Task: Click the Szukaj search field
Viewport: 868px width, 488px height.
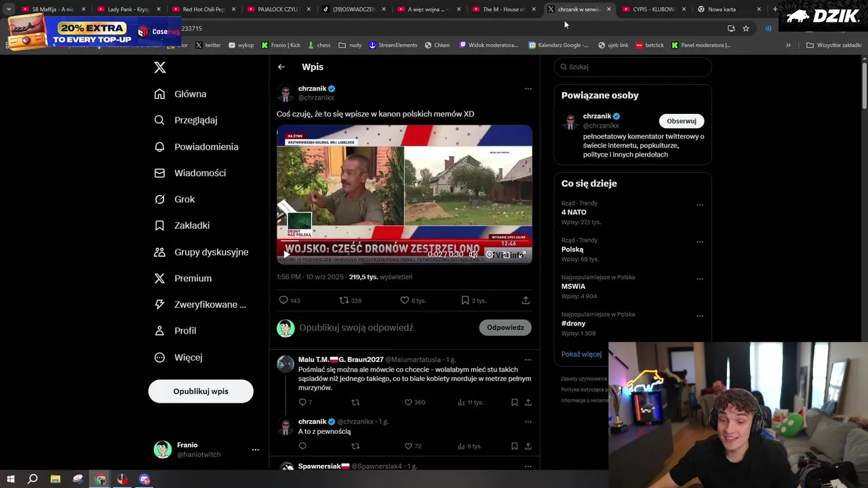Action: pyautogui.click(x=633, y=67)
